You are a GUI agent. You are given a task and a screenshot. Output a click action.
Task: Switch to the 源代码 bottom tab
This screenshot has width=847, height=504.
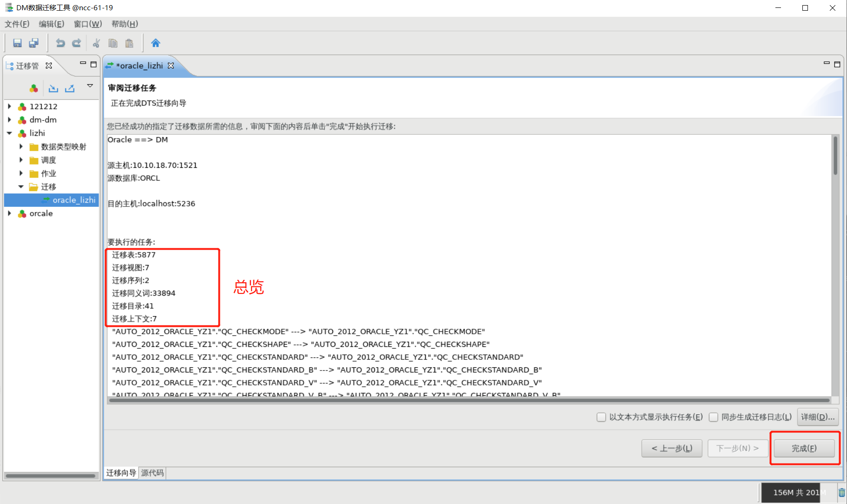[x=152, y=473]
